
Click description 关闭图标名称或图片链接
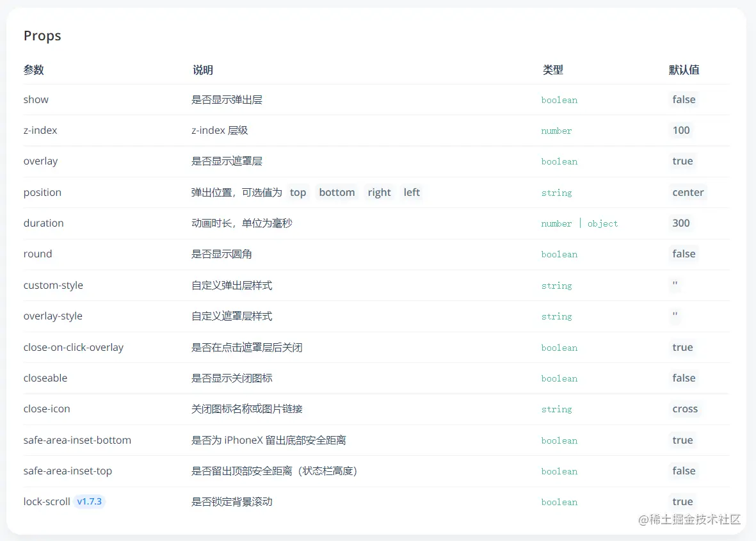pyautogui.click(x=247, y=409)
